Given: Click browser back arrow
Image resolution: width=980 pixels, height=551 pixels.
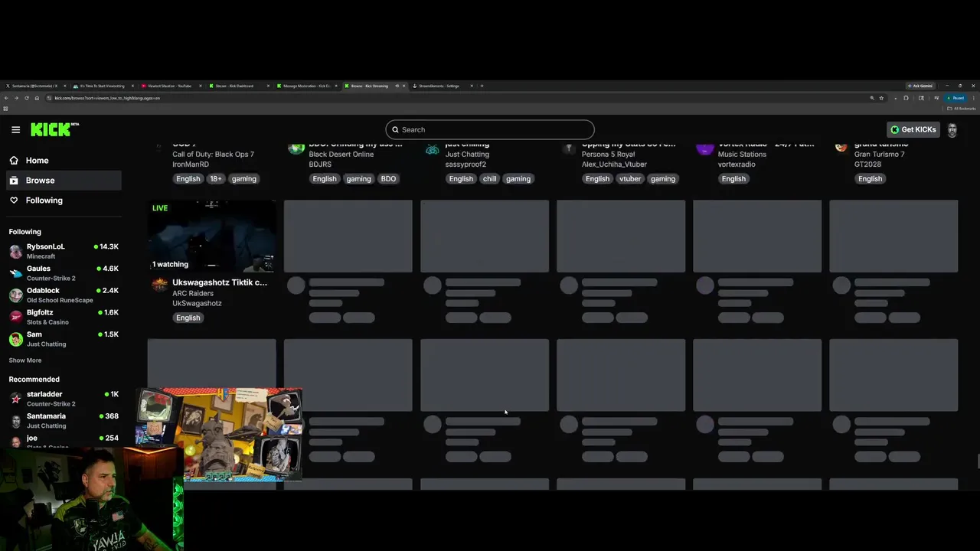Looking at the screenshot, I should [x=6, y=98].
